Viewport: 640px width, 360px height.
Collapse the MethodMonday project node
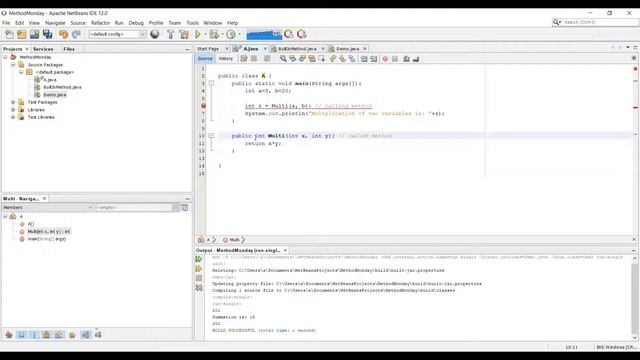pyautogui.click(x=5, y=57)
